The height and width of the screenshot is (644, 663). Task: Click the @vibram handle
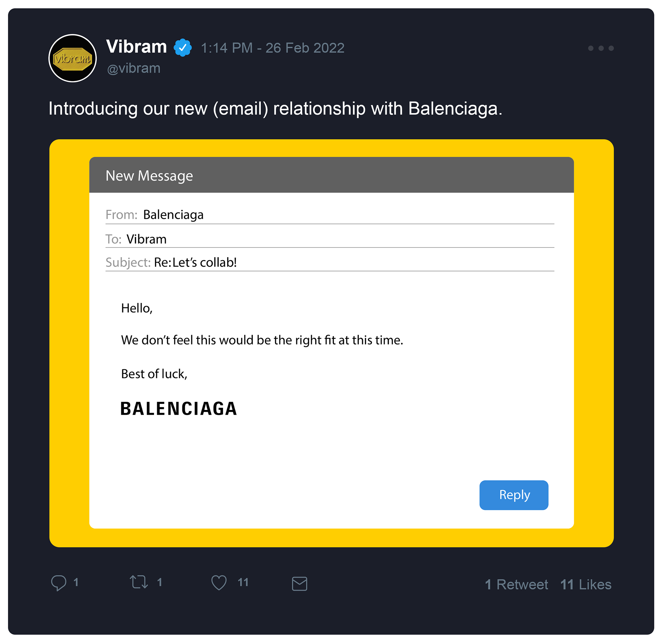(134, 68)
